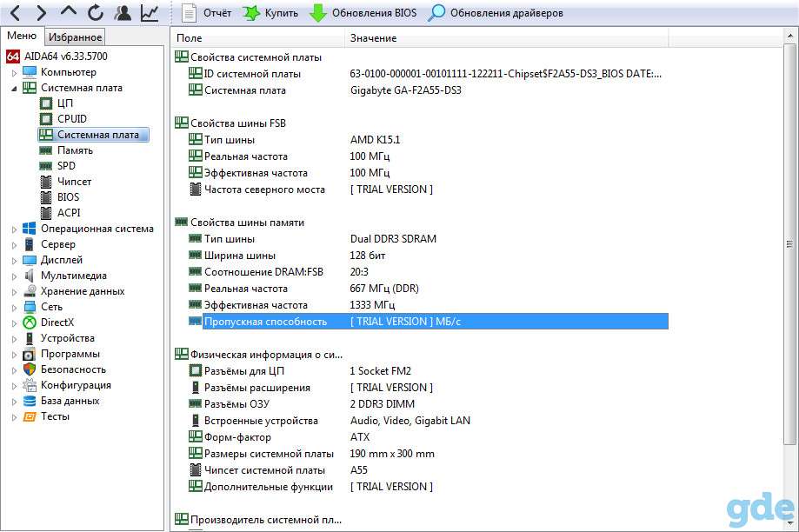Go up one level with the up arrow
799x532 pixels.
[x=68, y=12]
